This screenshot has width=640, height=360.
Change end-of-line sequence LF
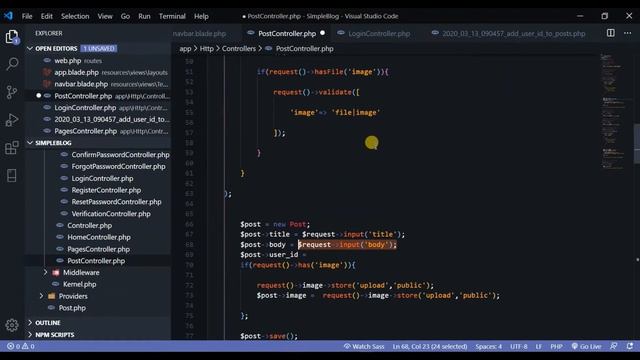pyautogui.click(x=539, y=346)
